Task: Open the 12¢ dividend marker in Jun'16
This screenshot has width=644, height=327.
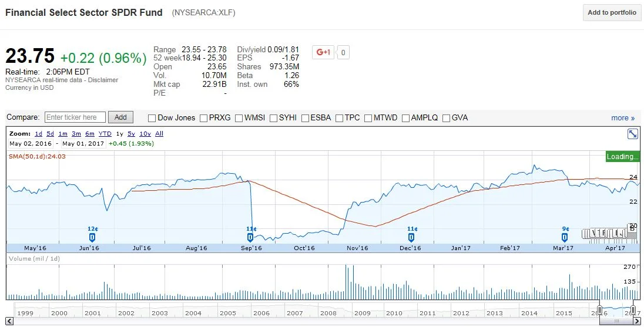Action: point(92,237)
